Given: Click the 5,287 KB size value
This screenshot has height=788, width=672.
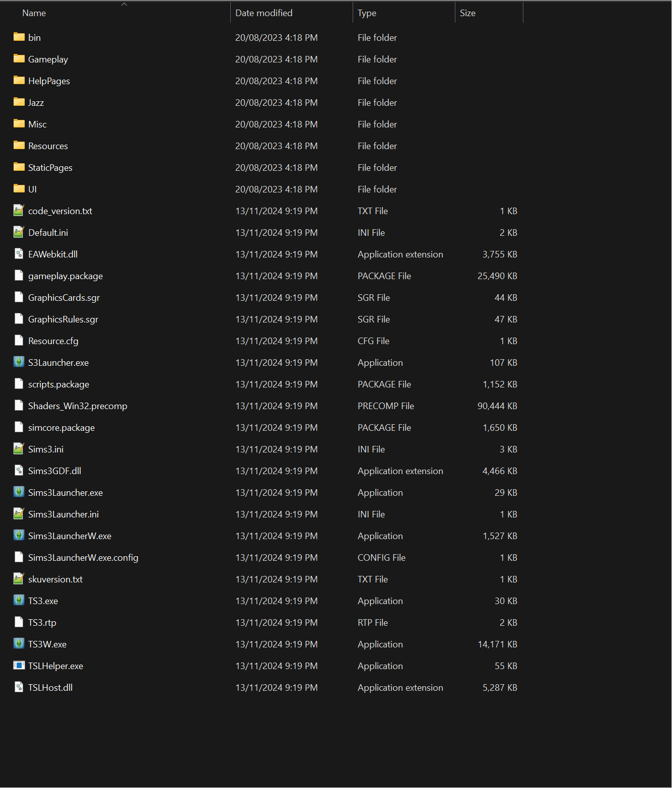Looking at the screenshot, I should pos(500,688).
